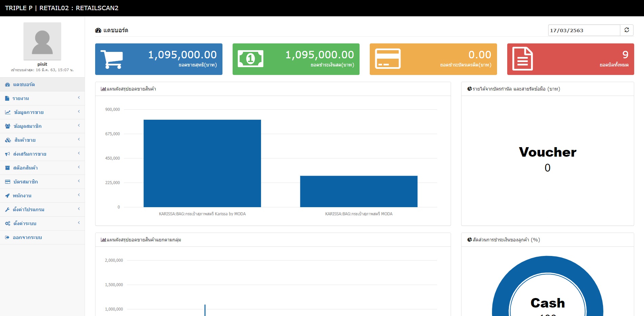Expand the บัตรสมาชิก chevron

(x=79, y=181)
